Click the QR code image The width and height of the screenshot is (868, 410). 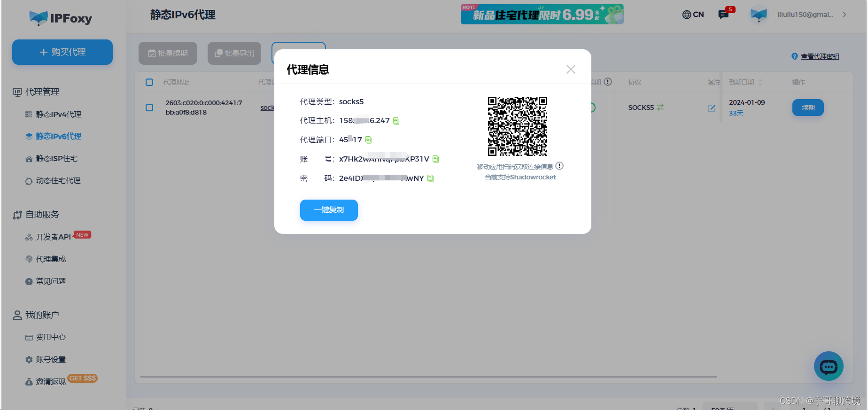point(517,126)
